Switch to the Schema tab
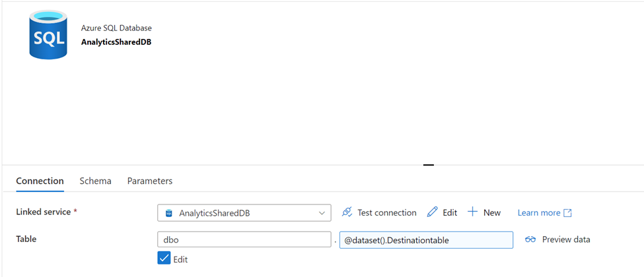 95,181
